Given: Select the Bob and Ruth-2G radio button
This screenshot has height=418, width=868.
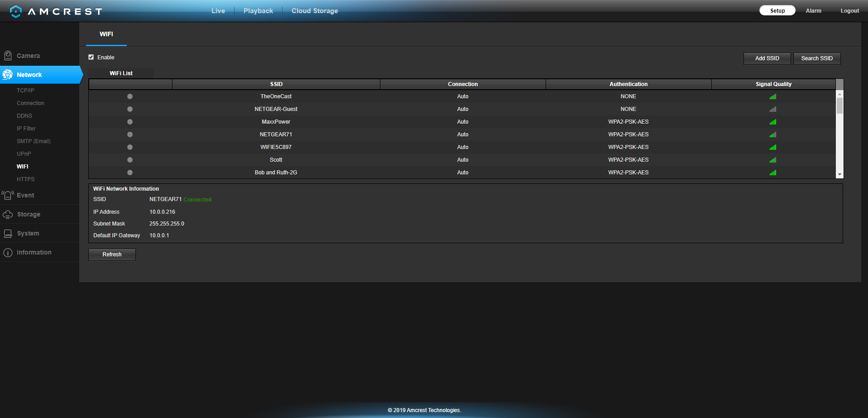Looking at the screenshot, I should [130, 173].
